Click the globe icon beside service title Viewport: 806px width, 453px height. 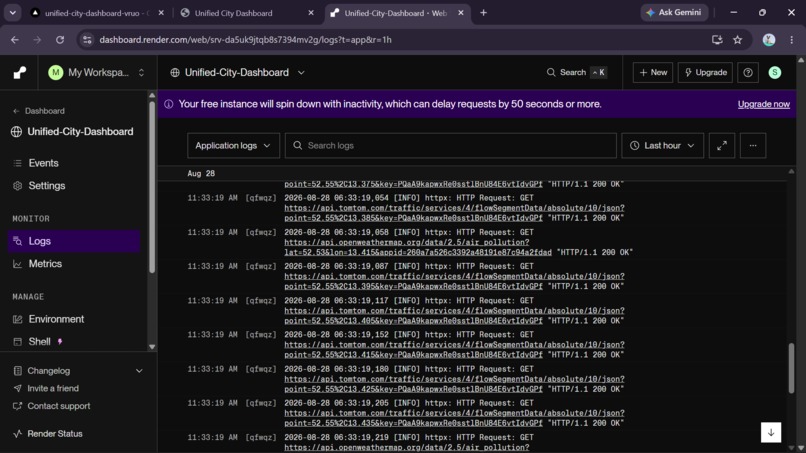tap(175, 73)
